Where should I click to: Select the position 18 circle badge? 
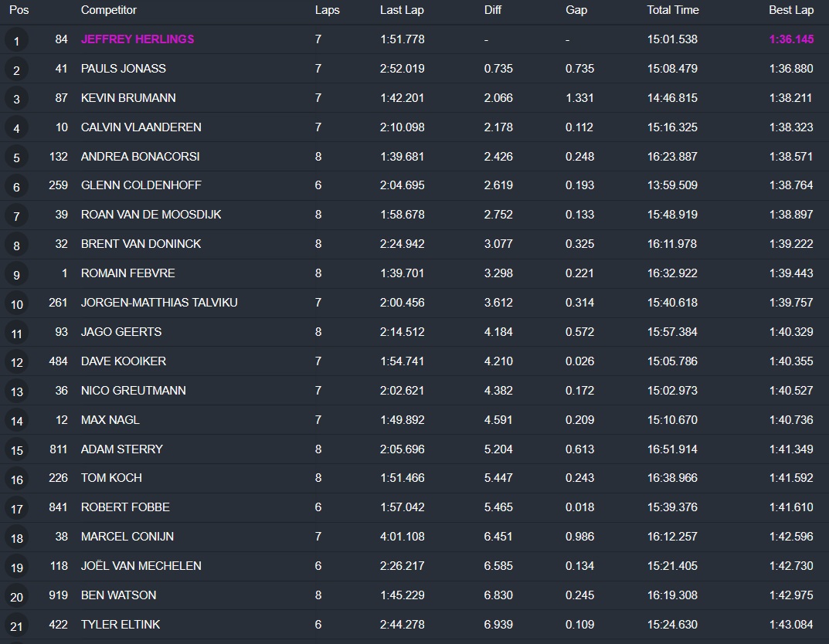pyautogui.click(x=16, y=537)
